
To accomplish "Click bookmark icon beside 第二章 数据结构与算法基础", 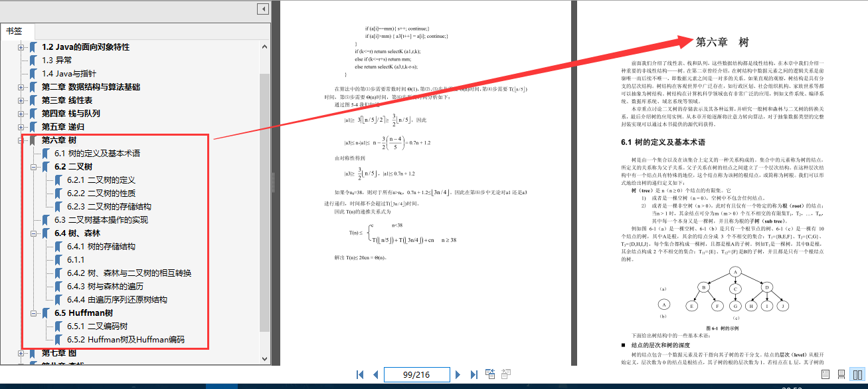I will [33, 87].
